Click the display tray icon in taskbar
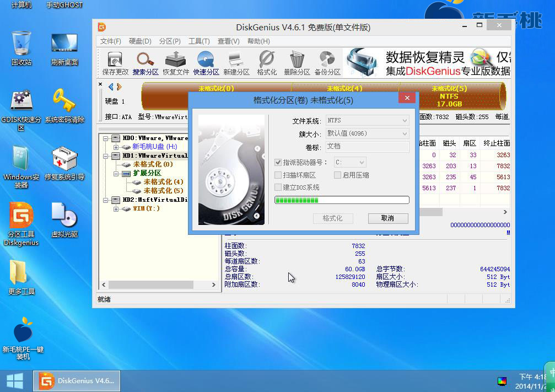This screenshot has height=392, width=555. 502,382
